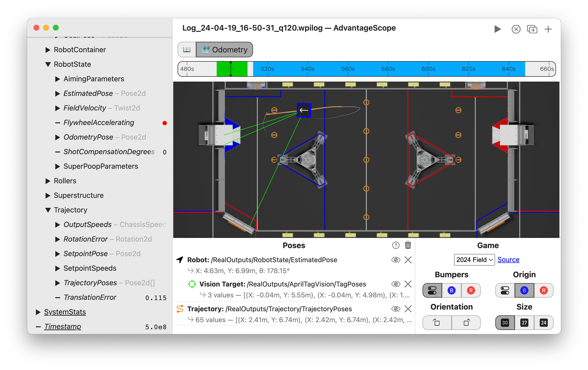Jump timeline to 620s mark
Viewport: 588px width, 370px height.
point(468,69)
